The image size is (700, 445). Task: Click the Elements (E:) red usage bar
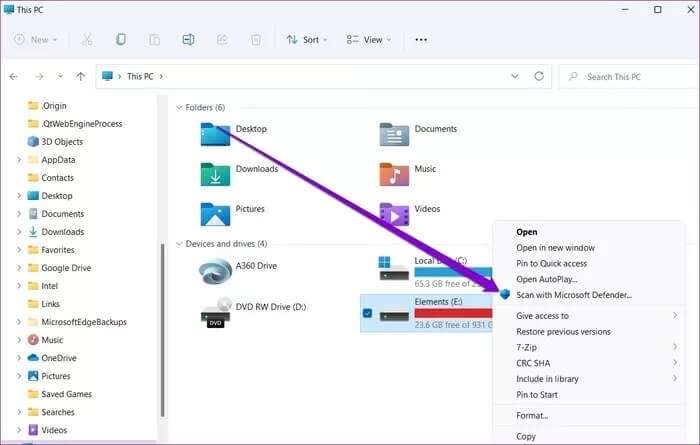453,313
